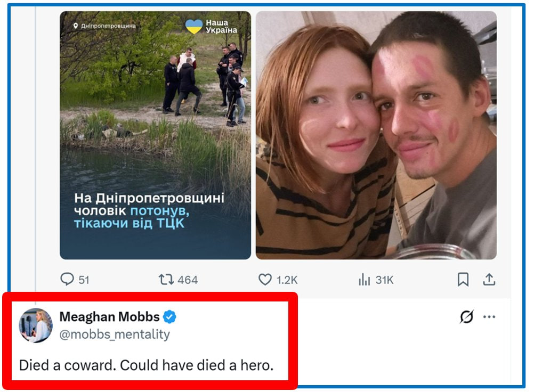Click the repost arrows icon
Screen dimensions: 534x392
166,280
